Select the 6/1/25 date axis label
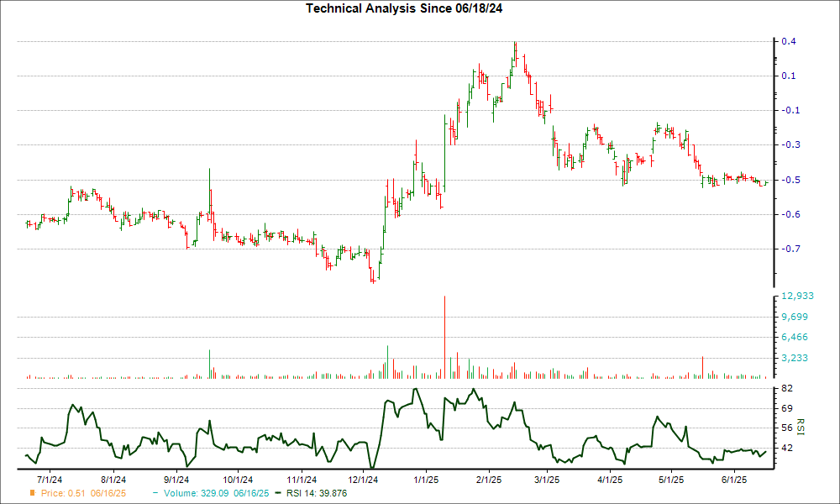Screen dimensions: 840x504 (734, 480)
